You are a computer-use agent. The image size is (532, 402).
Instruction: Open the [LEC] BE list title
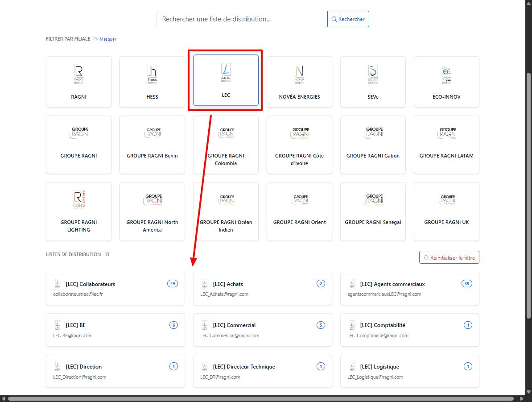[x=76, y=325]
